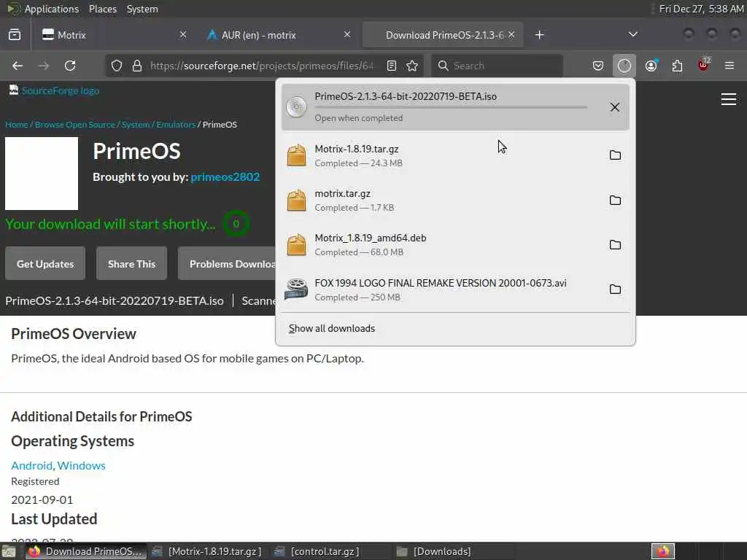Open the SourceForge hamburger menu
Viewport: 747px width, 560px height.
pos(729,99)
